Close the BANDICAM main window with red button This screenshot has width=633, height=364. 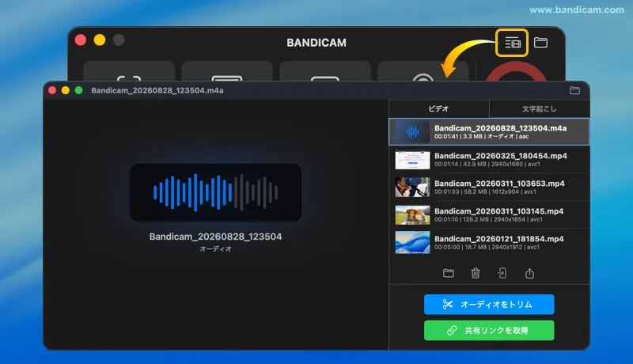pyautogui.click(x=81, y=40)
